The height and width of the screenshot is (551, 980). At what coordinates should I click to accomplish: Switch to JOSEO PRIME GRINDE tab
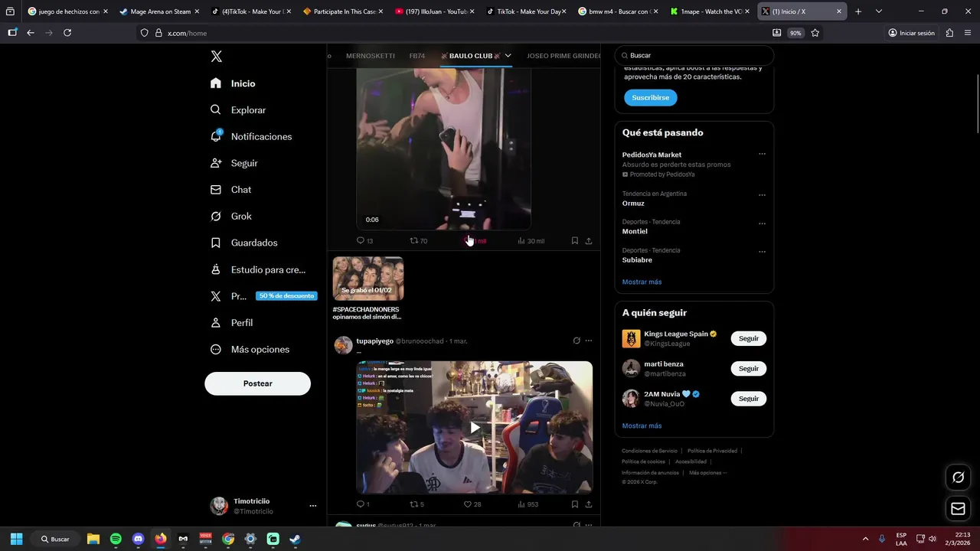coord(563,56)
